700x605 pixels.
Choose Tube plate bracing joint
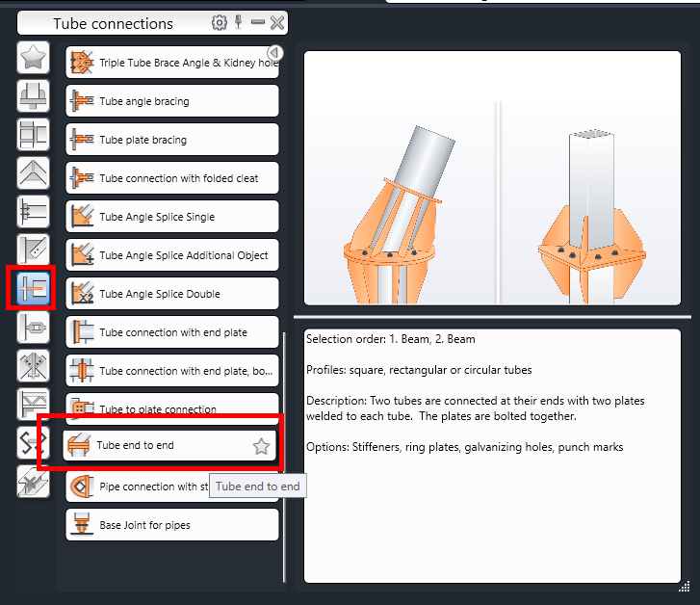click(x=172, y=140)
